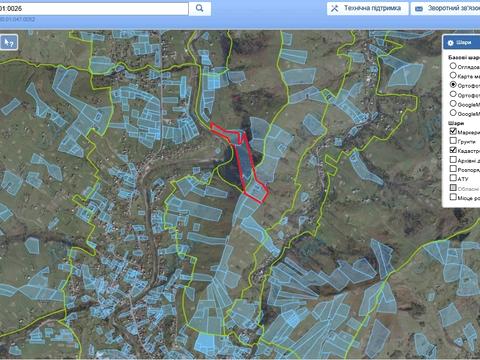Enable the Архівні layer checkbox
The height and width of the screenshot is (360, 480).
point(453,160)
